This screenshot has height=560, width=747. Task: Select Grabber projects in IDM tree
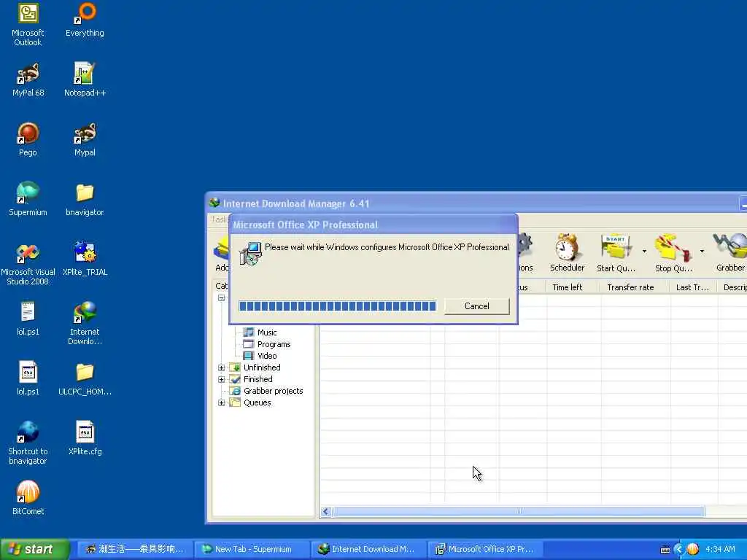(273, 391)
